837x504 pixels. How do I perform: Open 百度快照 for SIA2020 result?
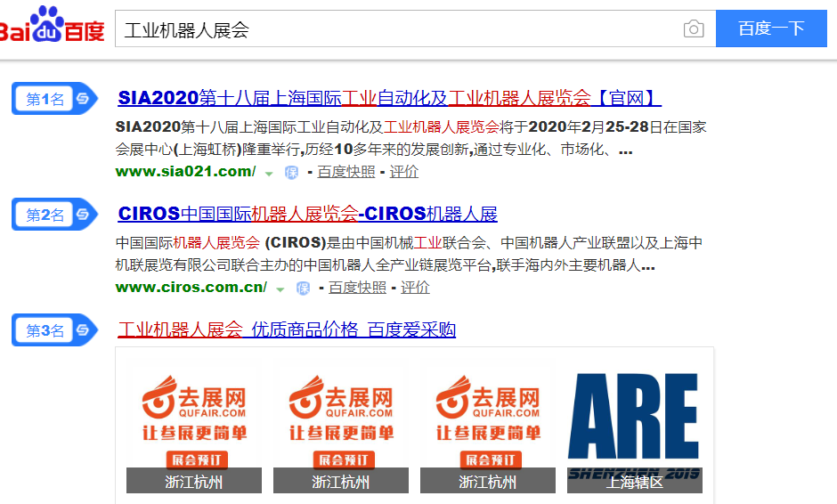coord(345,172)
